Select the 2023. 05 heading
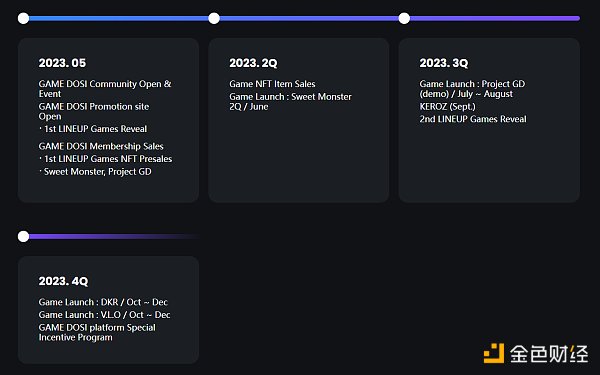The width and height of the screenshot is (600, 375). [62, 63]
